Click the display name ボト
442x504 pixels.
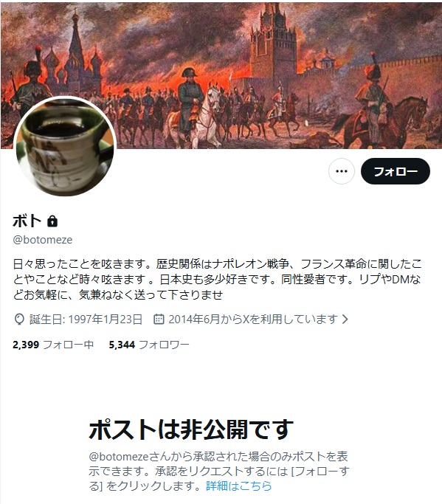pos(27,221)
